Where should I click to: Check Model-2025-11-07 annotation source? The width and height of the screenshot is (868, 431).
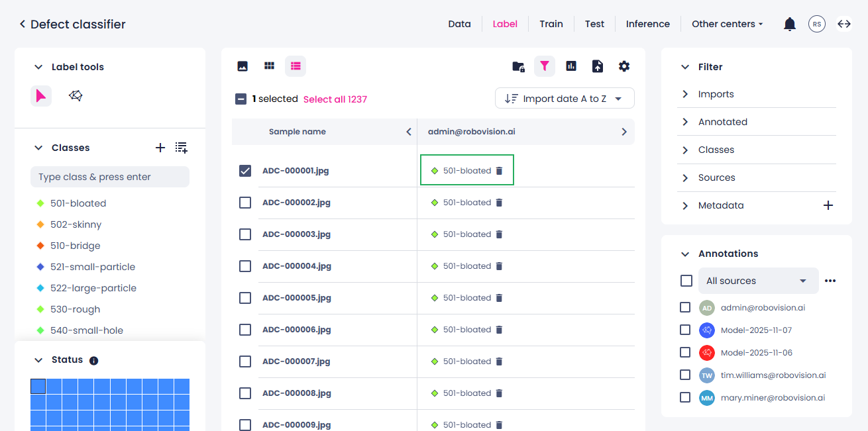point(685,330)
